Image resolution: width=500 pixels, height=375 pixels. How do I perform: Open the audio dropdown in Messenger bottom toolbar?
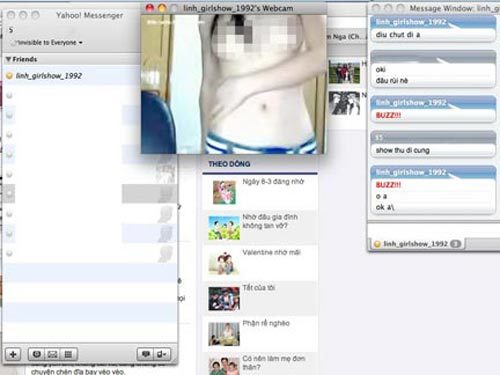(163, 354)
